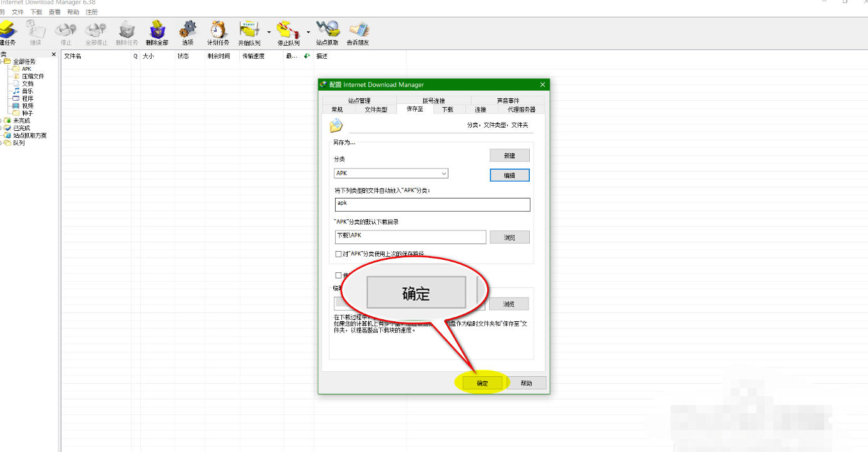Switch to the 代理服务器 tab

(522, 110)
